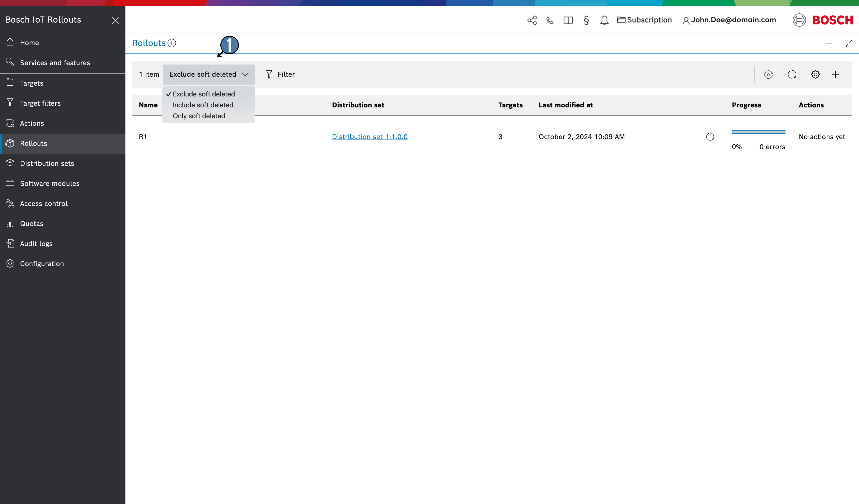
Task: Expand the Exclude soft deleted dropdown
Action: [x=209, y=74]
